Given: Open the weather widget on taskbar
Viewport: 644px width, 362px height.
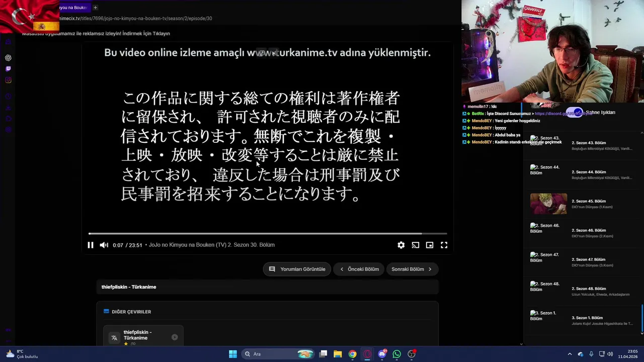Looking at the screenshot, I should click(x=22, y=354).
